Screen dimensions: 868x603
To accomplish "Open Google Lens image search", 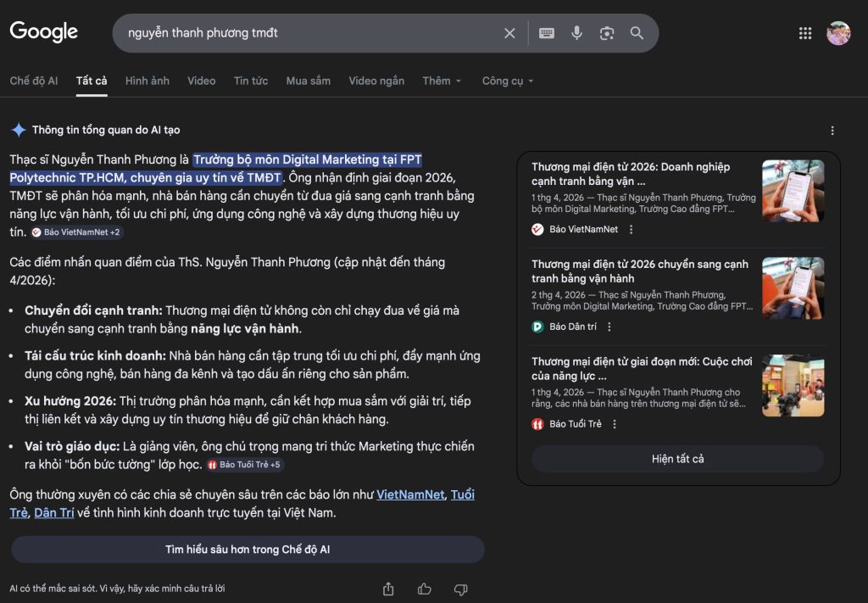I will (607, 33).
